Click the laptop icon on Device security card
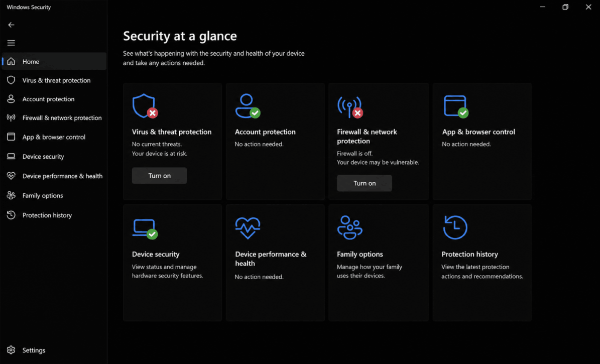 145,229
